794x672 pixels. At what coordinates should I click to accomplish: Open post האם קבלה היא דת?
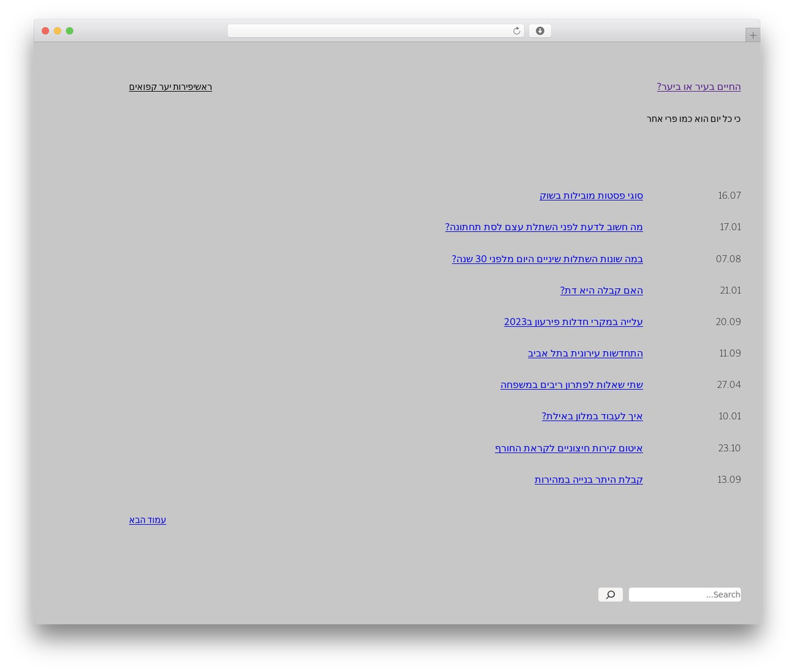[x=602, y=290]
